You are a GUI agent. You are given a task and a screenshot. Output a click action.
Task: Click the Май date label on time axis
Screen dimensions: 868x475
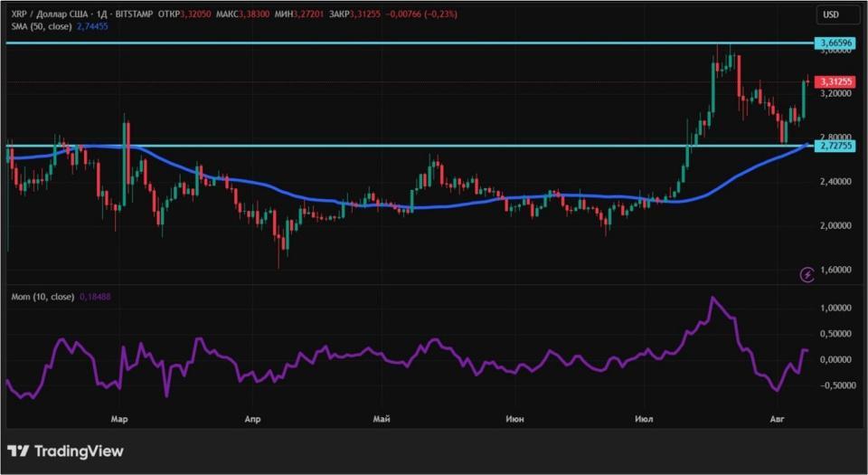[382, 420]
